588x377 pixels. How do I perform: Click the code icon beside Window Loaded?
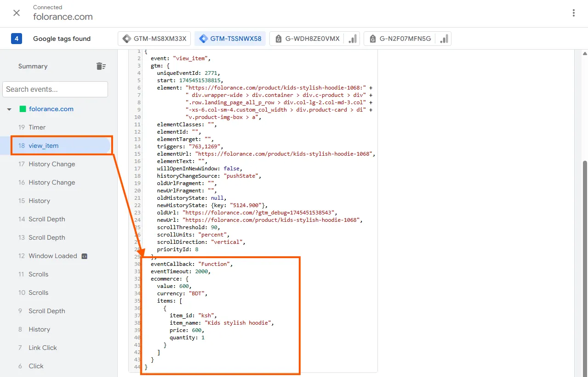point(84,256)
